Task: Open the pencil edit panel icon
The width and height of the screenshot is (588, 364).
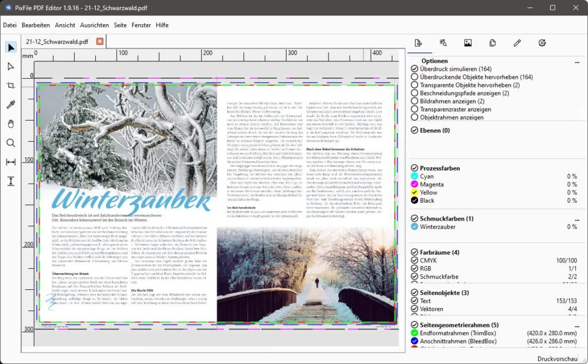Action: point(517,43)
